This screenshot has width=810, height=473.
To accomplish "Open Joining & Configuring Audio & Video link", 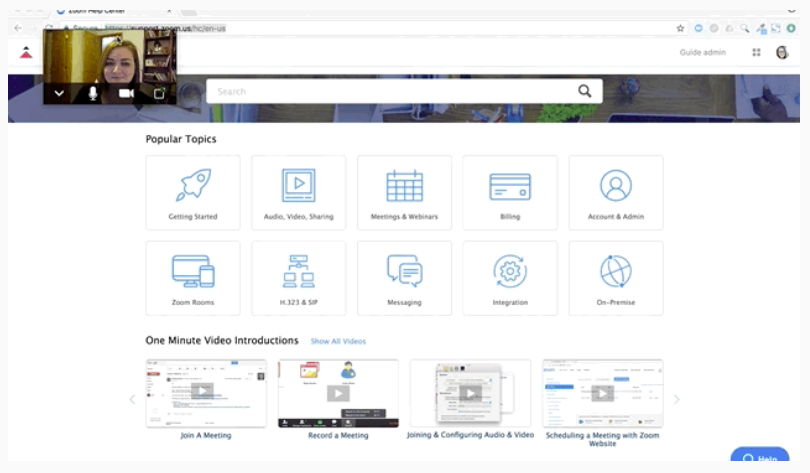I will point(470,435).
